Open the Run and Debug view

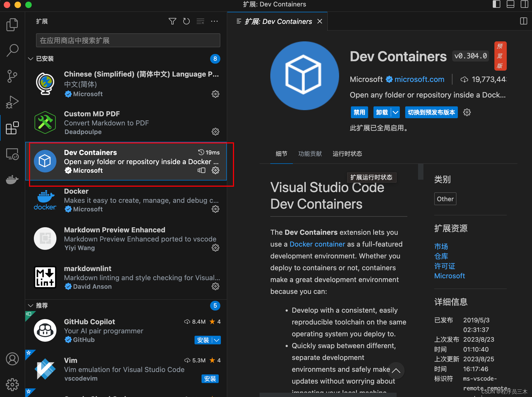click(12, 102)
